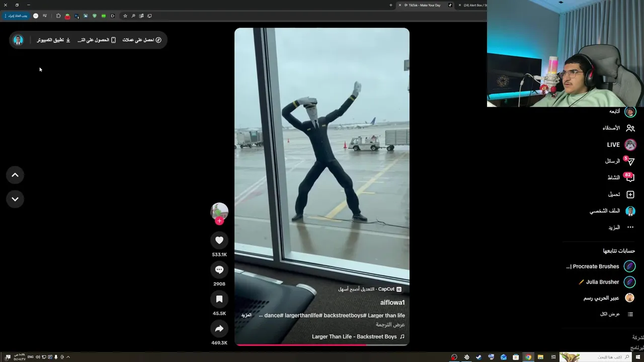
Task: Click the blue 'يجب اتخاذ إجراء' browser button
Action: 16,16
